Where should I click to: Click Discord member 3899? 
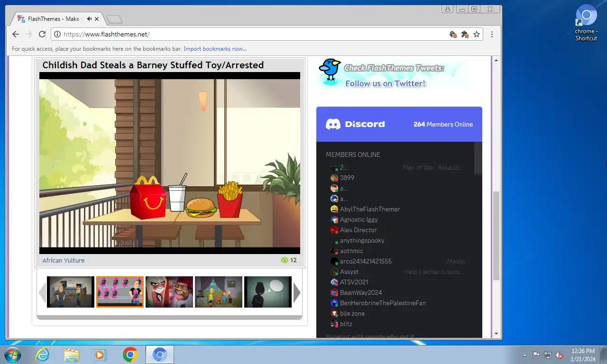pyautogui.click(x=347, y=178)
